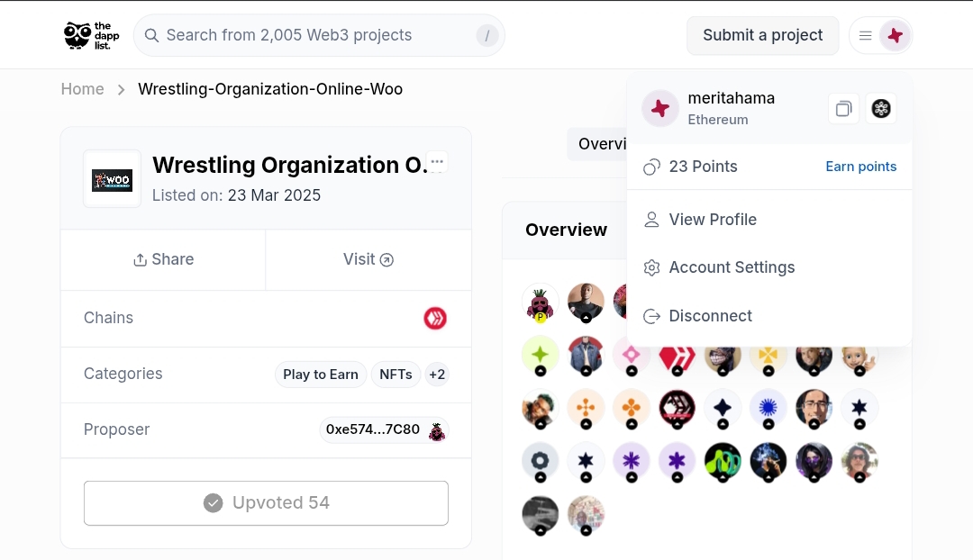The height and width of the screenshot is (560, 973).
Task: Go to Home breadcrumb link
Action: 82,89
